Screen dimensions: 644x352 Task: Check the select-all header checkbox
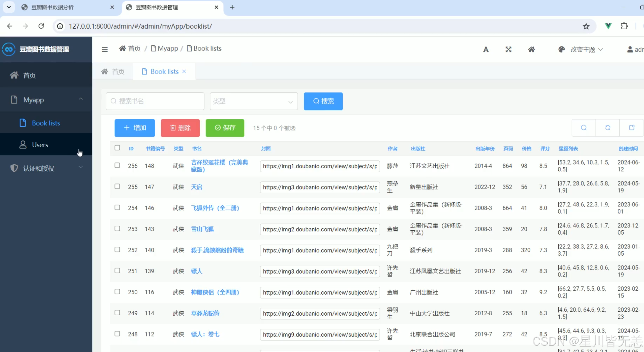click(117, 148)
